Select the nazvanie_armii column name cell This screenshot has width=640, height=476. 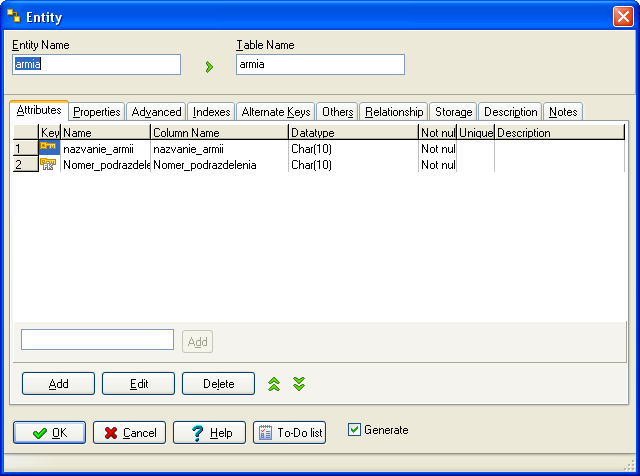point(220,149)
